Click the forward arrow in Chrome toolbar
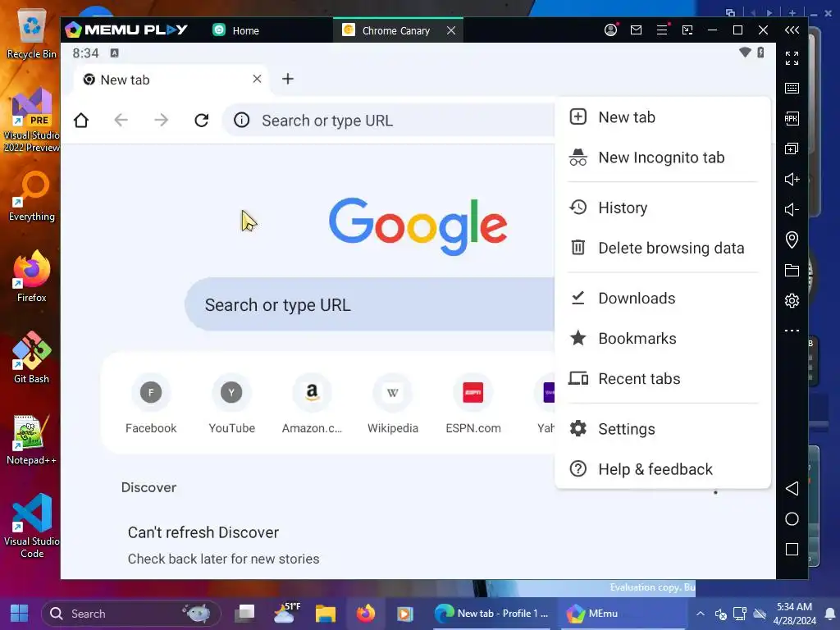 162,121
